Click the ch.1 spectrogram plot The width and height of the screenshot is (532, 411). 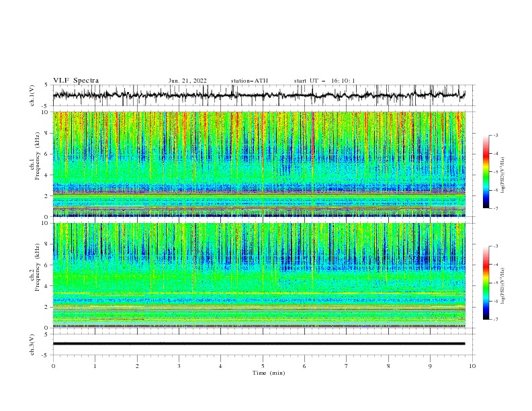[259, 164]
